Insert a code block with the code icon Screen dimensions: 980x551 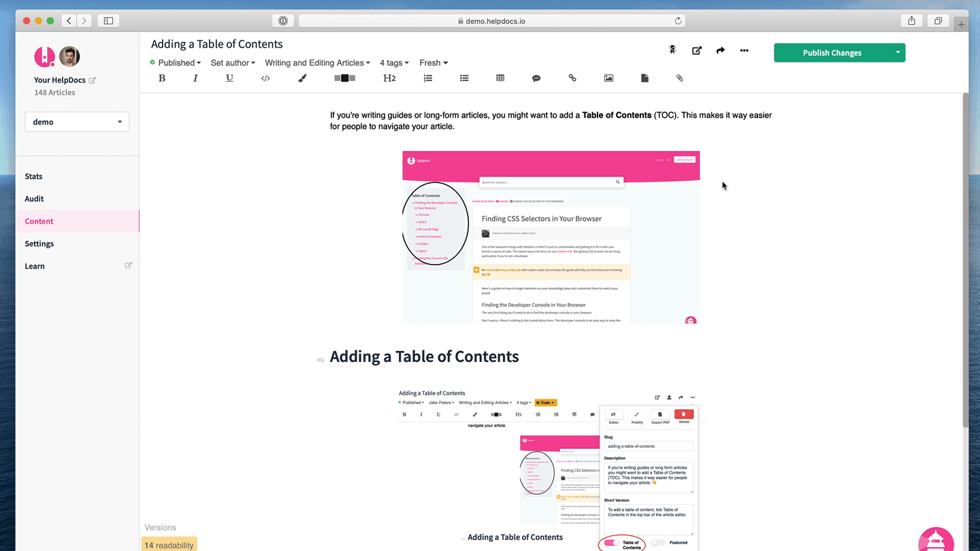(265, 78)
